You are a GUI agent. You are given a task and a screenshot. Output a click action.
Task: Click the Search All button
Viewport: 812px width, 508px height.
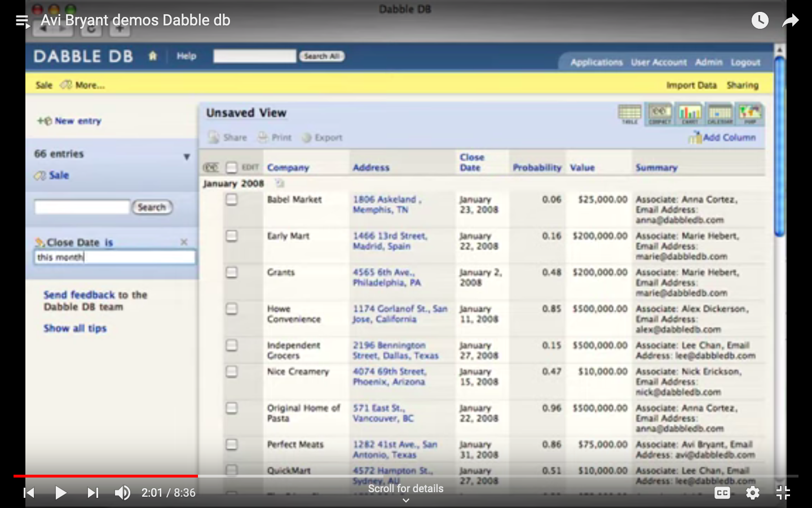(321, 56)
